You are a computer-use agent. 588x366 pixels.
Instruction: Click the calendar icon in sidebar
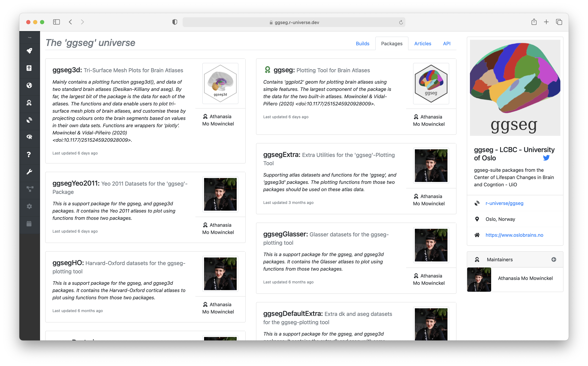29,224
